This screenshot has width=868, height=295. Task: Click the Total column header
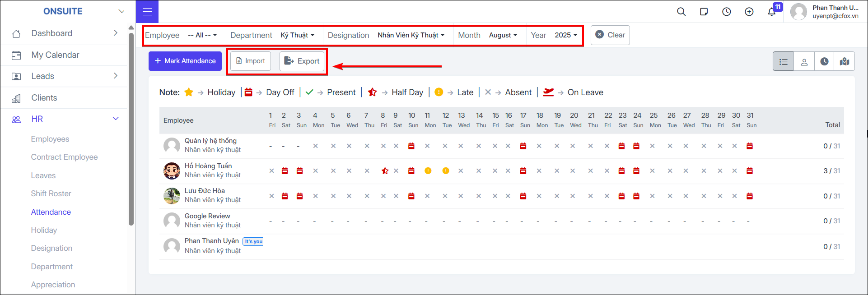[x=832, y=125]
